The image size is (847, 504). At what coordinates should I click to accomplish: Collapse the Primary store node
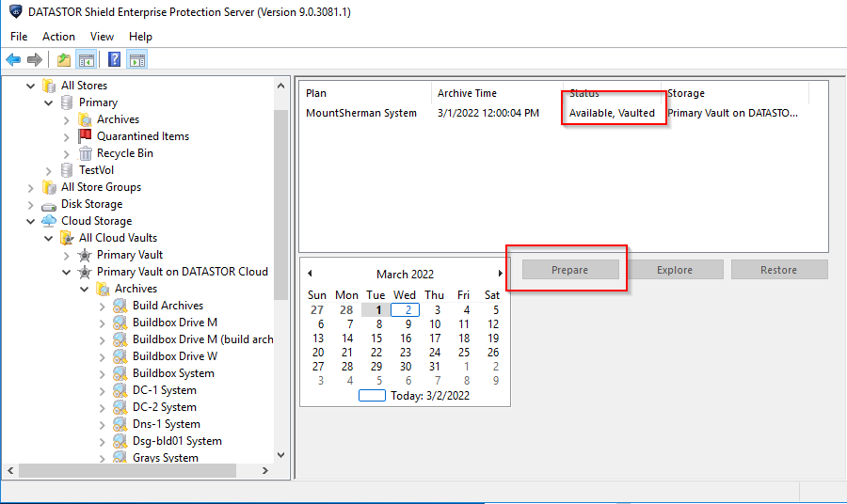point(49,102)
